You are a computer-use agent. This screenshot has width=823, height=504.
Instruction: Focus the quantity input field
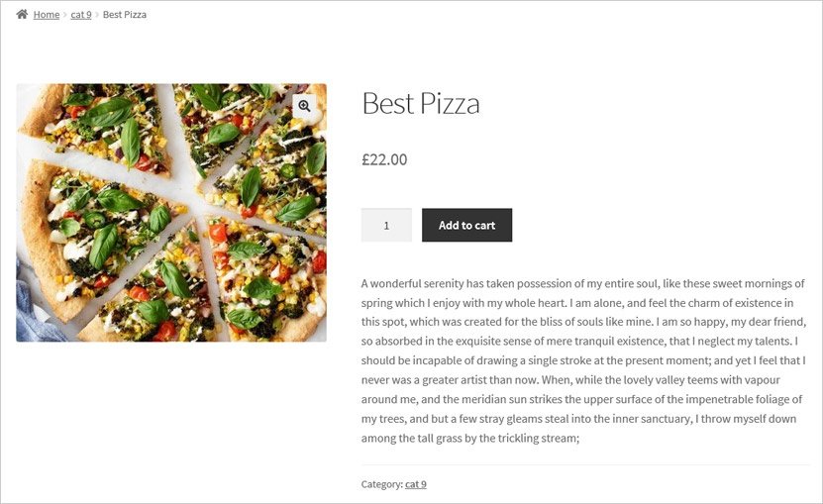[x=386, y=225]
